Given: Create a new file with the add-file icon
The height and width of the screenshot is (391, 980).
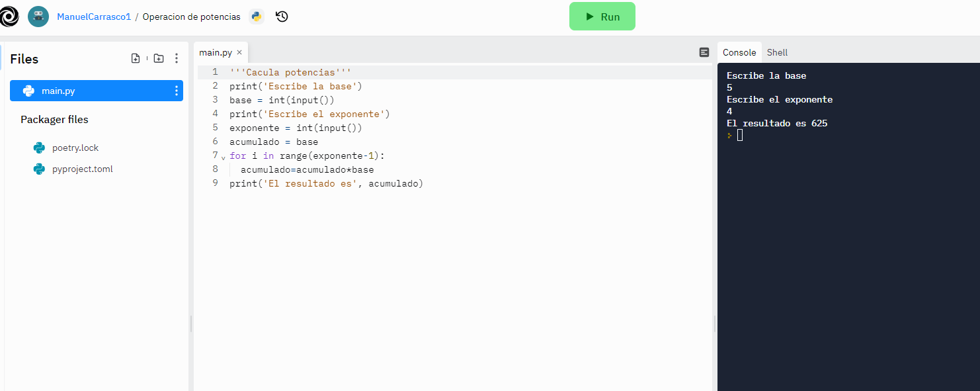Looking at the screenshot, I should [136, 58].
